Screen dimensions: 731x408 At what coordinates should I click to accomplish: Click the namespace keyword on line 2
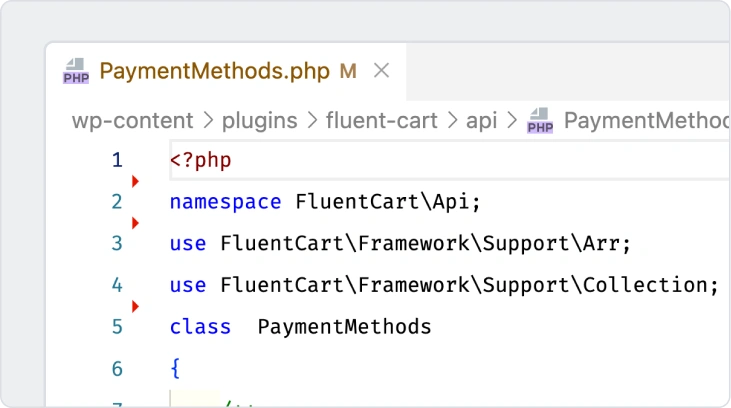226,202
